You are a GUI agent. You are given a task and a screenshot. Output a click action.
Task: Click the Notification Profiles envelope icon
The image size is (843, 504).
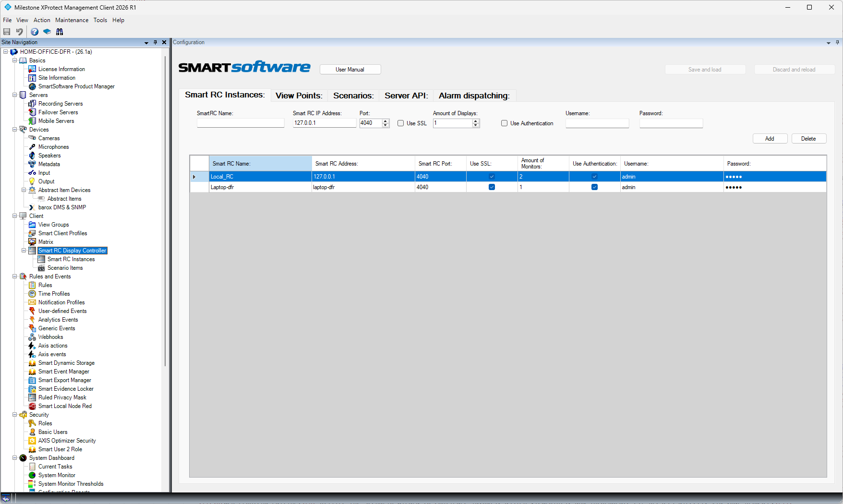[x=32, y=302]
